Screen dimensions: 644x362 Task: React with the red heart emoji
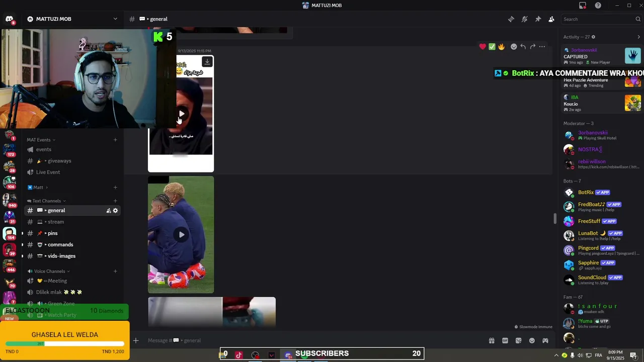coord(482,47)
